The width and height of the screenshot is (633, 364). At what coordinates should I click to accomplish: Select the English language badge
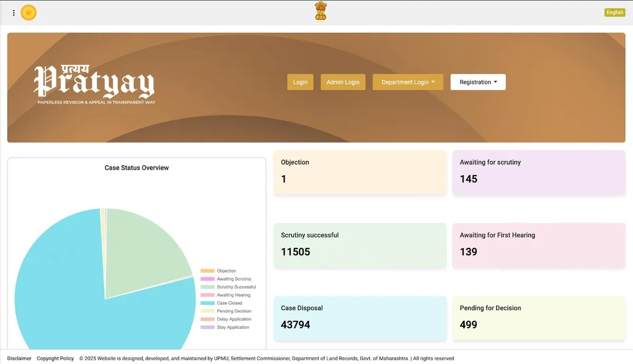[614, 12]
